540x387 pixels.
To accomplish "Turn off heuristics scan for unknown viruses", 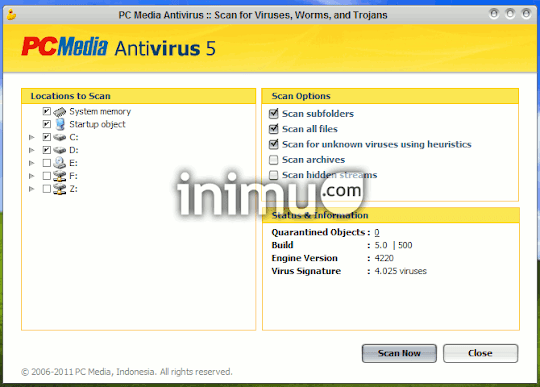I will pos(273,144).
